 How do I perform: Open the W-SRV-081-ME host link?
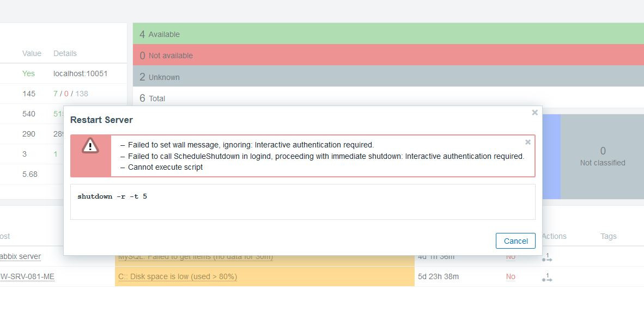[x=27, y=276]
